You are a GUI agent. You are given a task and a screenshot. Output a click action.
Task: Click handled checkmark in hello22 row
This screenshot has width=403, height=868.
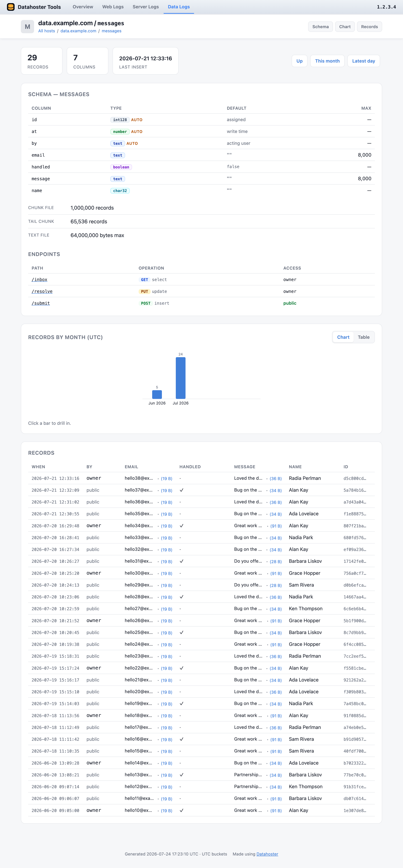tap(182, 668)
